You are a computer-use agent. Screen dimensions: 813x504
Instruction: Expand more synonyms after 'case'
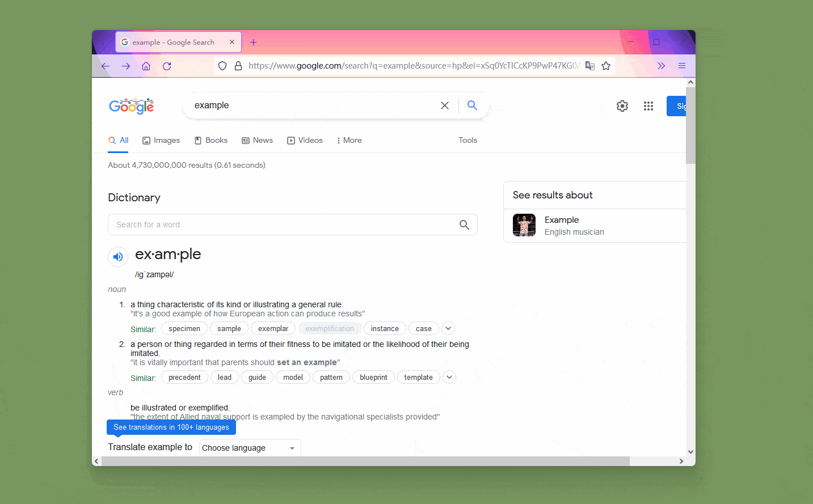(448, 328)
